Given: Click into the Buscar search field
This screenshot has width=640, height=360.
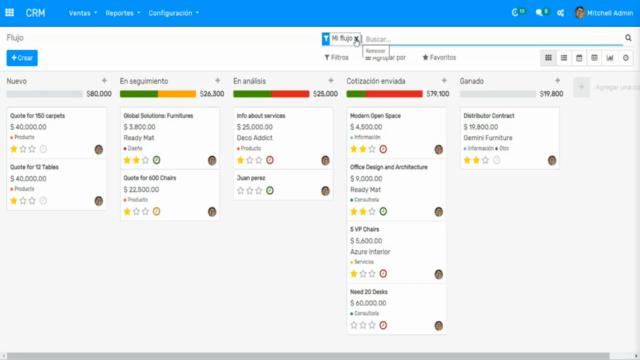Looking at the screenshot, I should pyautogui.click(x=493, y=39).
